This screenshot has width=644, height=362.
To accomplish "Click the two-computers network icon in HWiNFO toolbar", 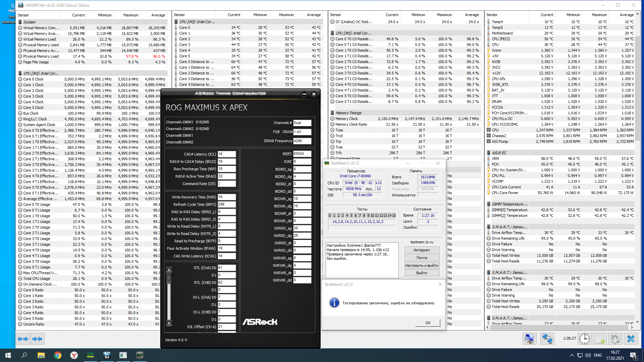I will 547,339.
